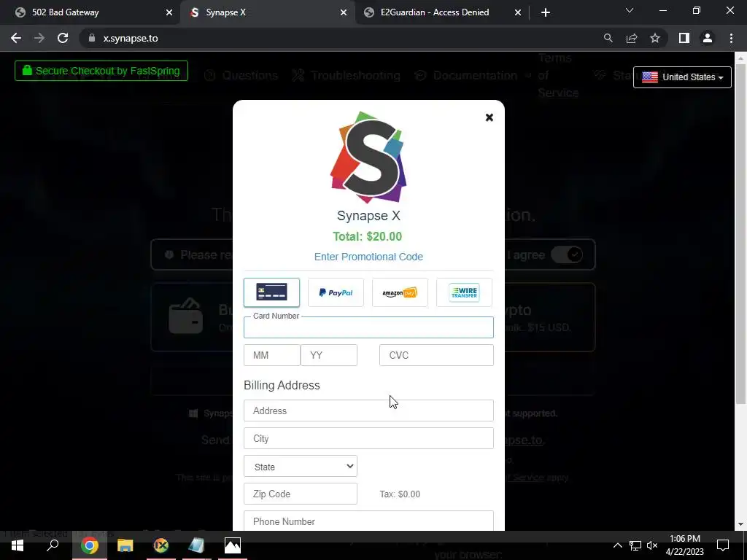Toggle the I agree switch
Viewport: 747px width, 560px height.
566,254
